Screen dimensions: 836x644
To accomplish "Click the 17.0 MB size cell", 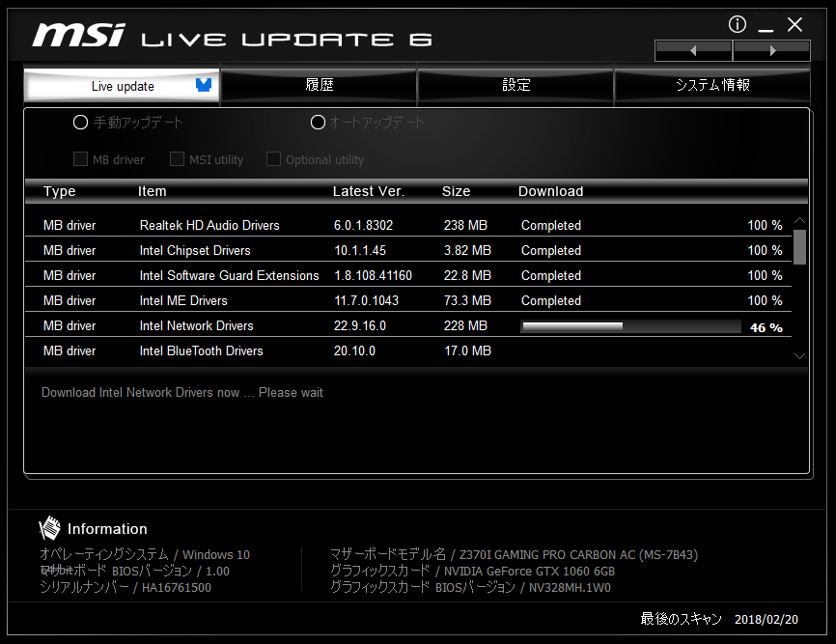I will click(467, 350).
